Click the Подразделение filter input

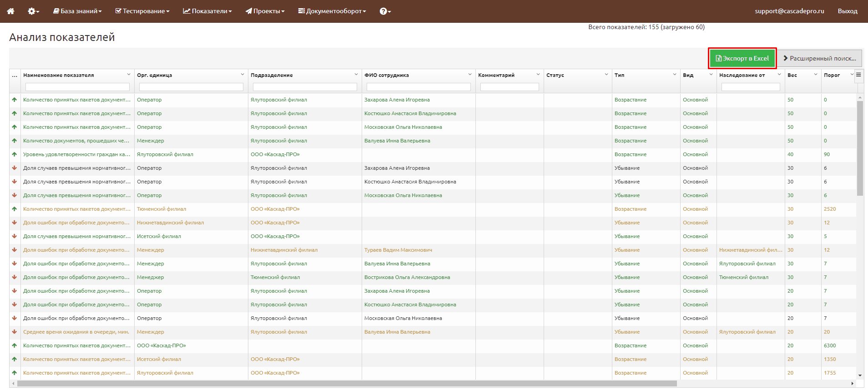(305, 87)
